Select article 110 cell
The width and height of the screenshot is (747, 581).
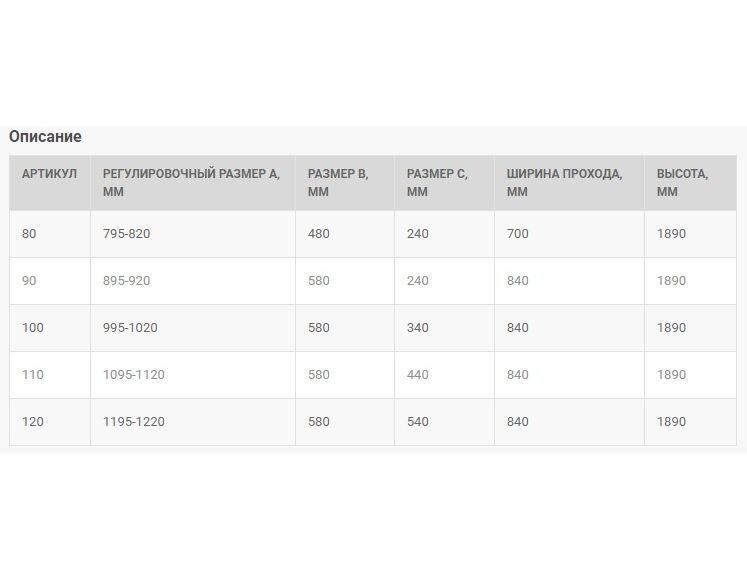[x=50, y=375]
